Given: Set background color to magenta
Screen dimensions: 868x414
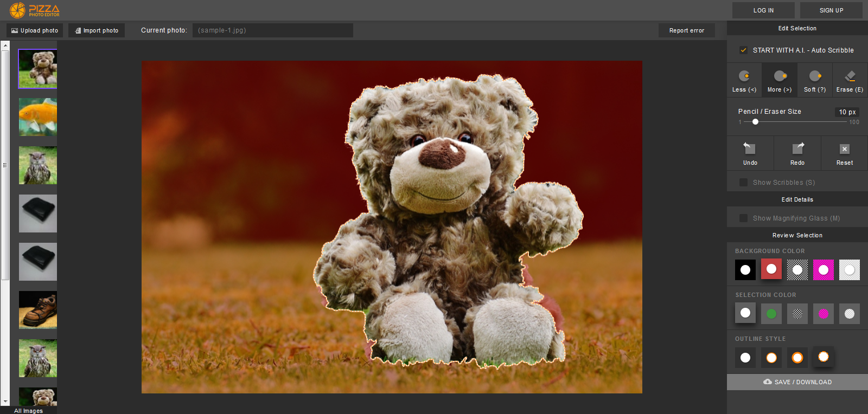Looking at the screenshot, I should pos(824,270).
